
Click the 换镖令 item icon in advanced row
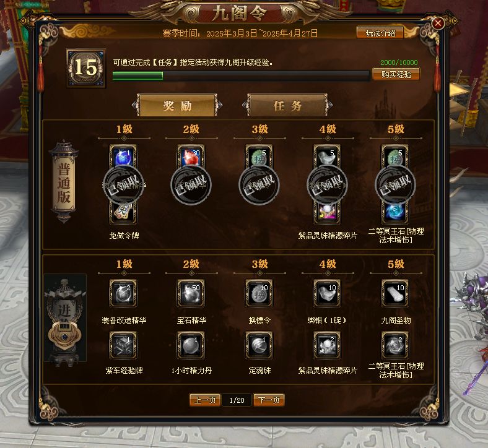pos(259,293)
